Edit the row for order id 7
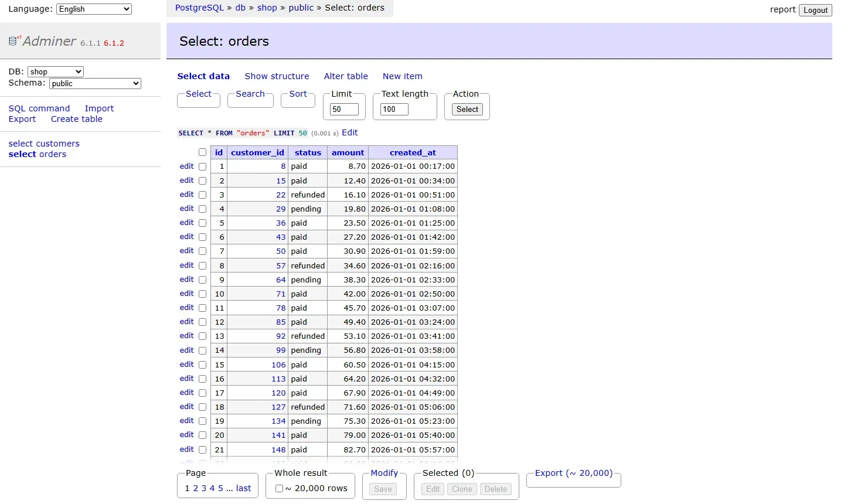The height and width of the screenshot is (504, 844). click(187, 251)
